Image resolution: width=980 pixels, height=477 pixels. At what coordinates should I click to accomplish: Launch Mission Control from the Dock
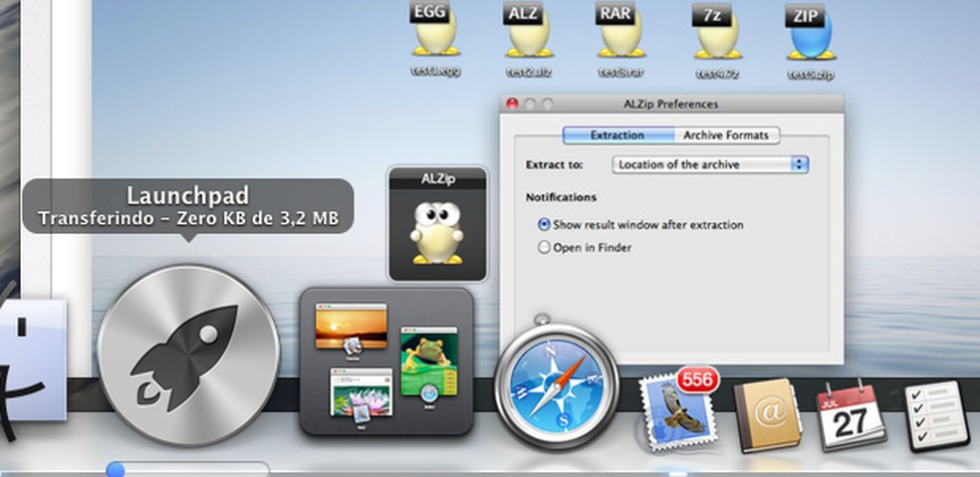coord(386,360)
